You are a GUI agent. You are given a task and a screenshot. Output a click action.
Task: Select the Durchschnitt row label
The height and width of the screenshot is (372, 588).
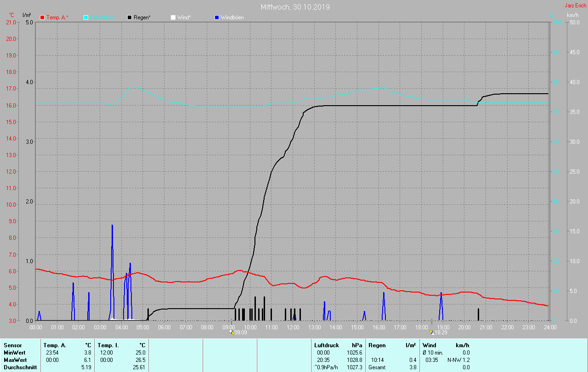click(19, 367)
